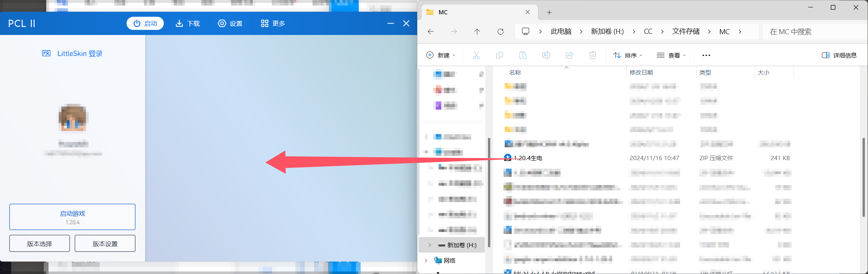This screenshot has width=868, height=274.
Task: Expand the 网络 network tree node
Action: [426, 260]
